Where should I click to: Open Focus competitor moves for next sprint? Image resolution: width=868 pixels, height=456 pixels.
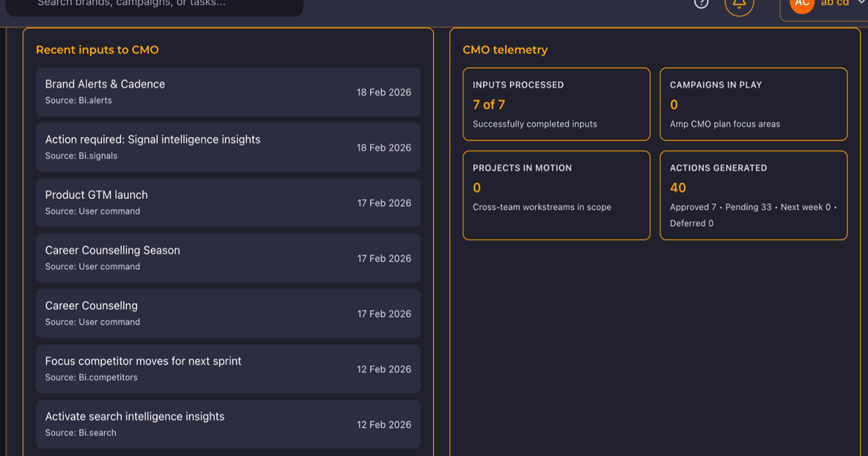point(228,369)
